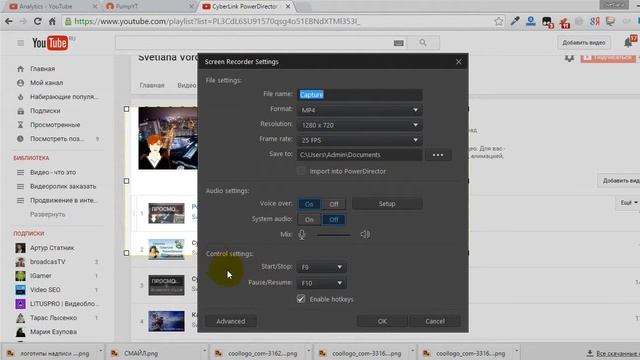Click speaker icon in Mix row
This screenshot has height=360, width=640.
click(365, 234)
